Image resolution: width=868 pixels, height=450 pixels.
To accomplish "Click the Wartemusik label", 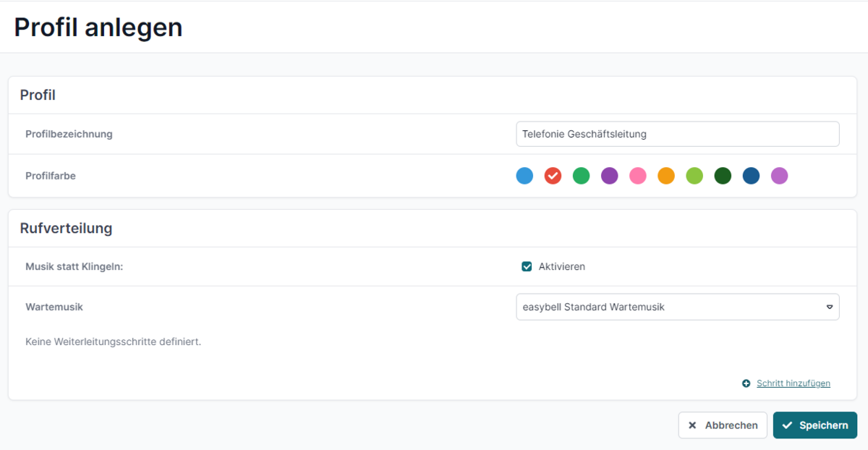I will pyautogui.click(x=54, y=307).
